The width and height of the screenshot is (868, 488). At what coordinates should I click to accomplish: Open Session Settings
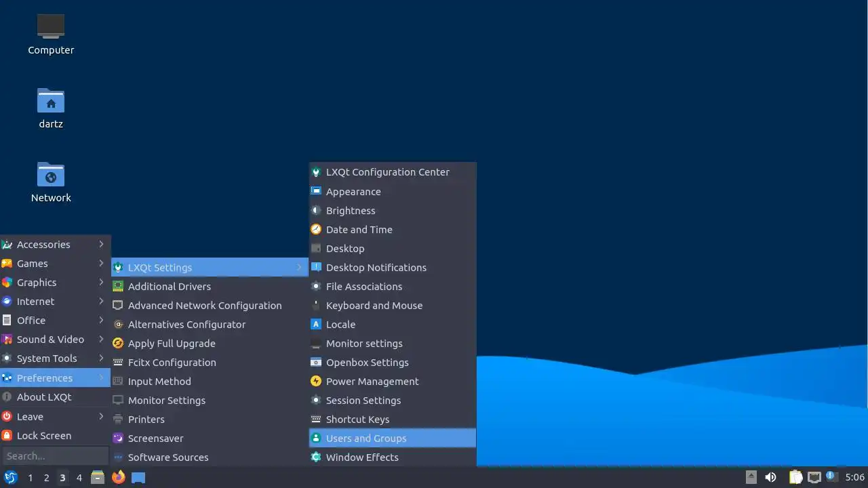[x=393, y=401]
